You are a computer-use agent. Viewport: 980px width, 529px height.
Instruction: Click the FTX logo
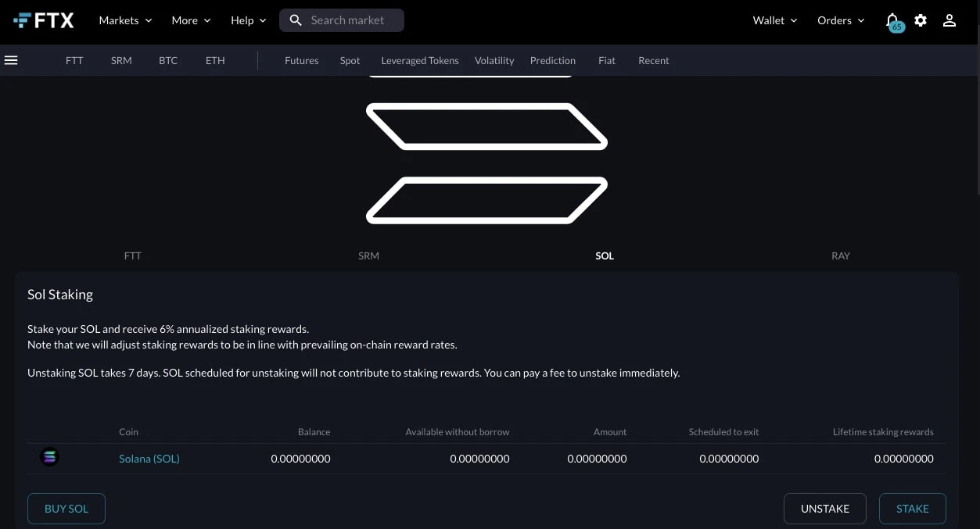pyautogui.click(x=44, y=20)
